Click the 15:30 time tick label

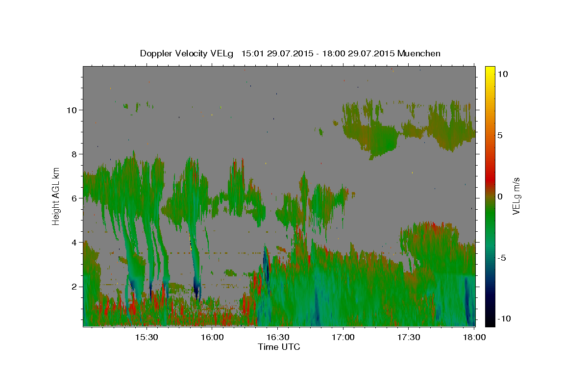click(147, 337)
